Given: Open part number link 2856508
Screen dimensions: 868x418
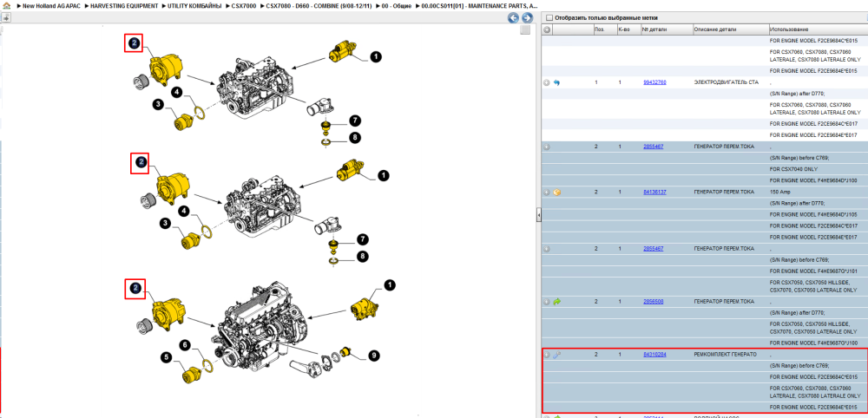Looking at the screenshot, I should pos(654,301).
